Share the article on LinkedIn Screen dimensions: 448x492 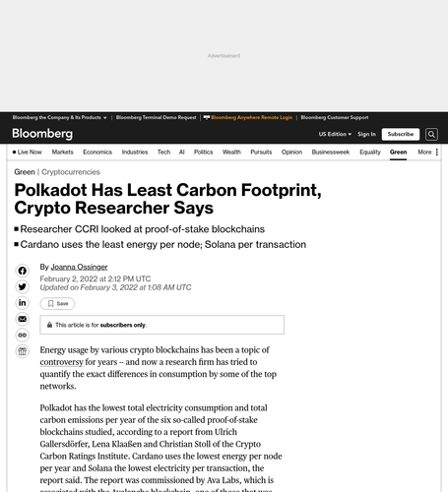[x=23, y=303]
